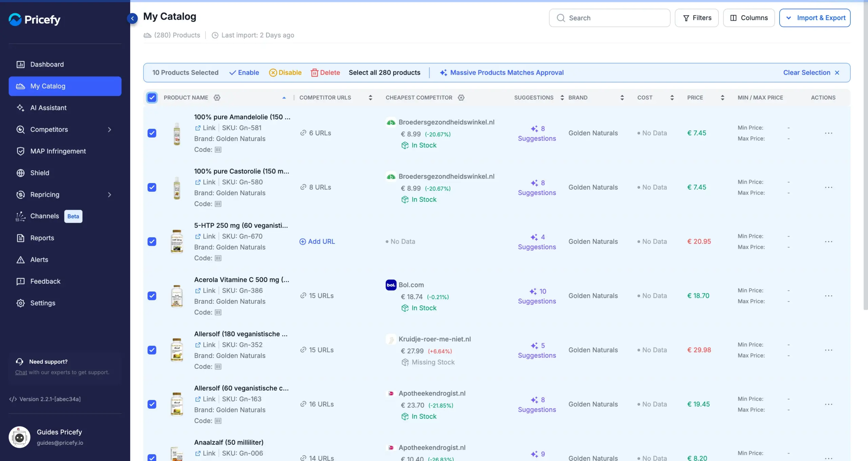Click Add URL for 5-HTP product
The height and width of the screenshot is (461, 868).
tap(317, 241)
